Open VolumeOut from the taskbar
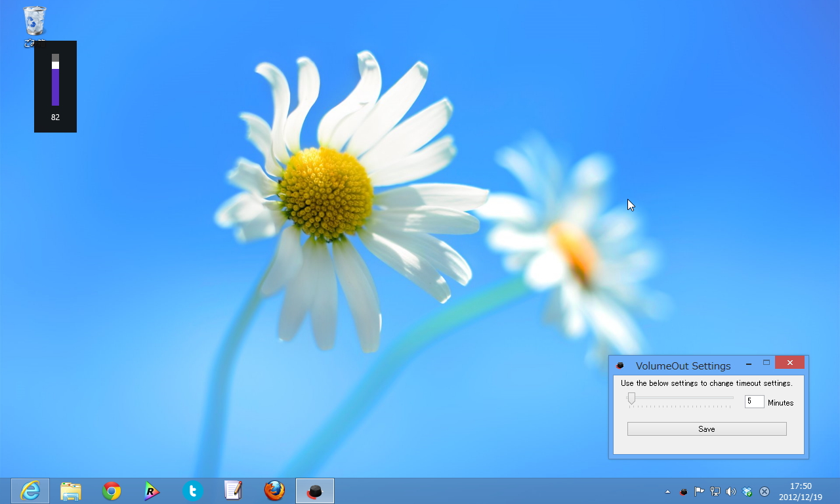This screenshot has width=840, height=504. pos(314,490)
